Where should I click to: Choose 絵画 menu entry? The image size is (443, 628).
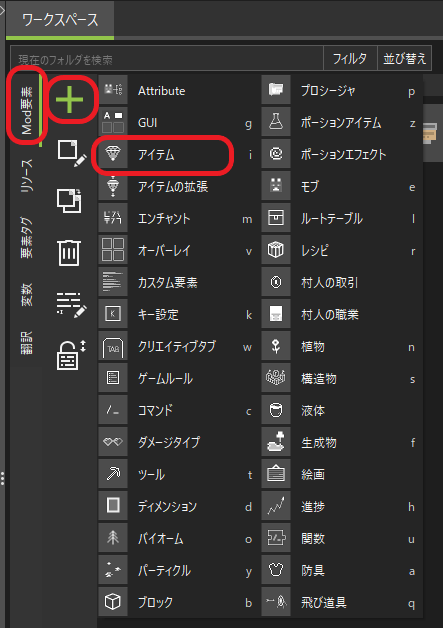click(x=341, y=474)
